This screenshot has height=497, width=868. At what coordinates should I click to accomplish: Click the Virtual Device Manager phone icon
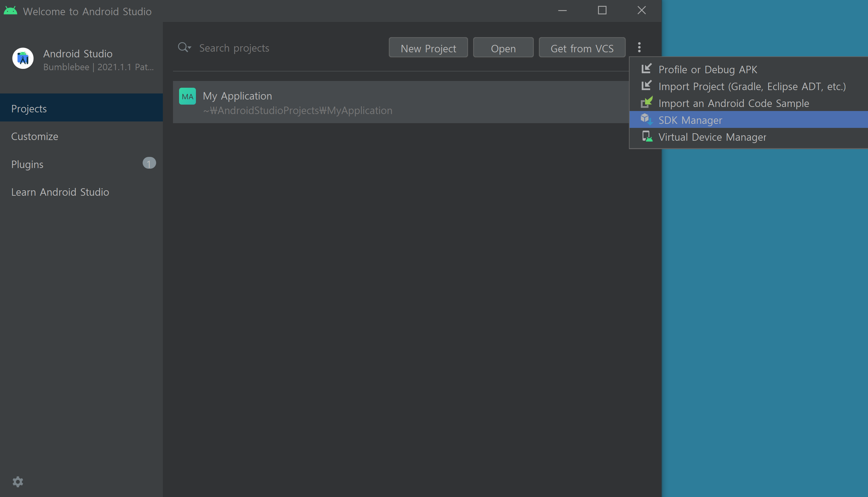coord(647,137)
